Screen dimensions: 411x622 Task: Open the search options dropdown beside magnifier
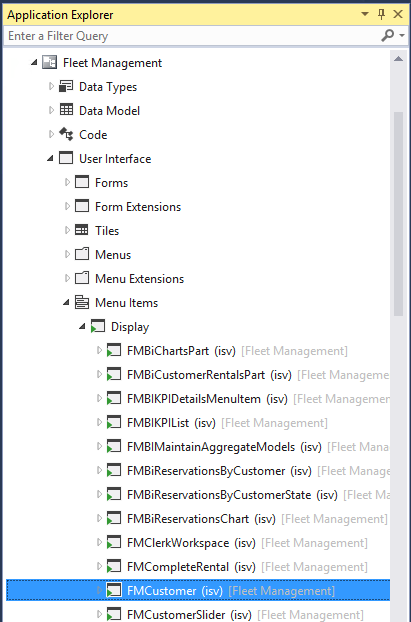(402, 36)
